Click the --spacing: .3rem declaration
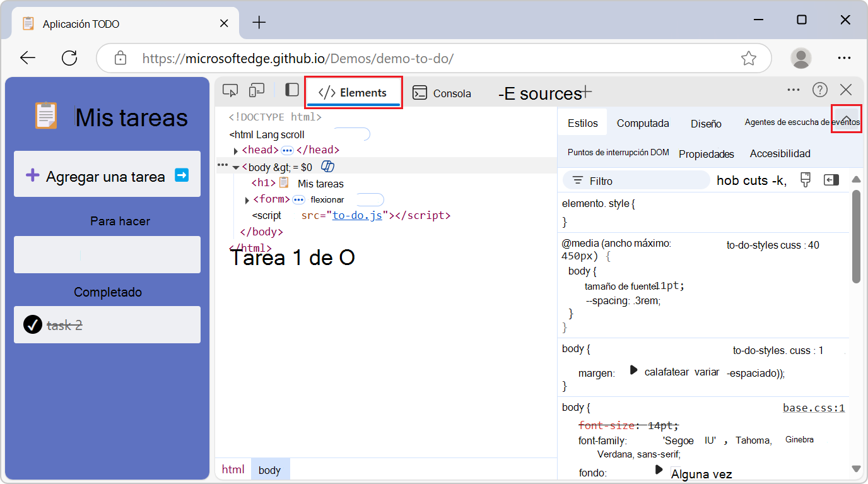Viewport: 868px width, 484px height. [623, 301]
